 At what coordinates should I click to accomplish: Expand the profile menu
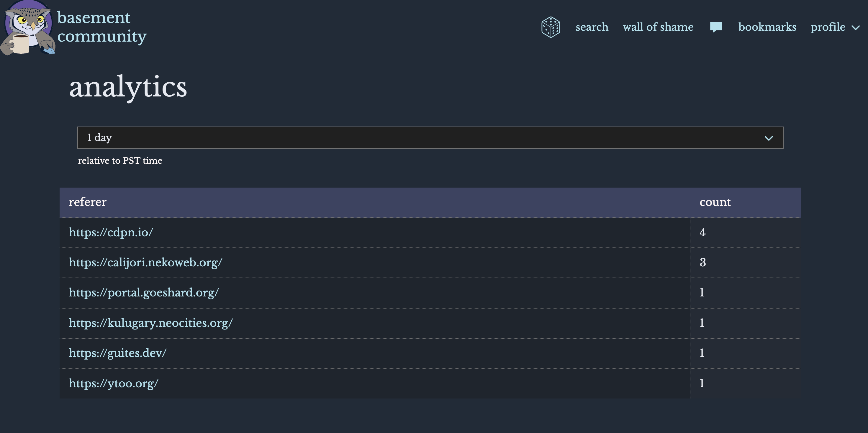click(828, 27)
